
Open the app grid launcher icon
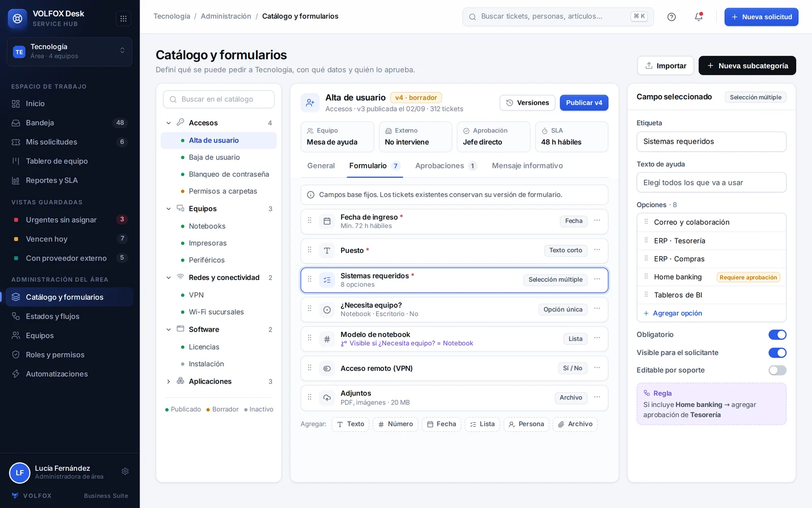[123, 19]
